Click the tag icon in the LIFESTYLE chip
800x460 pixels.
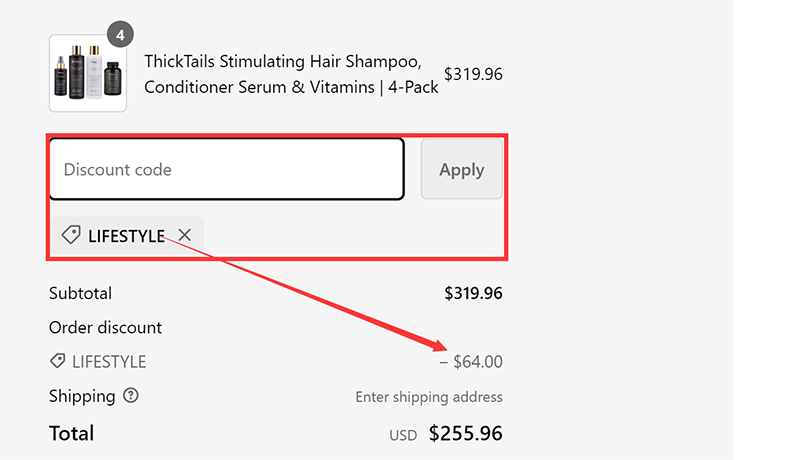tap(71, 235)
